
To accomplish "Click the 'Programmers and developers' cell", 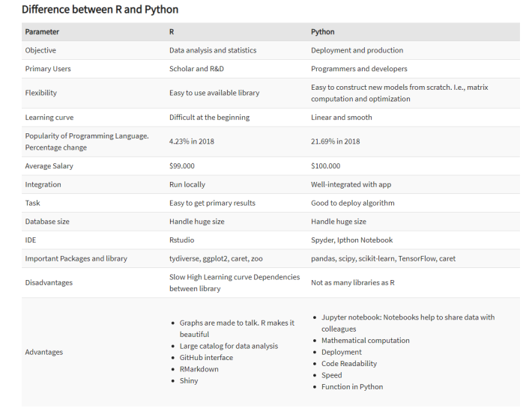I will click(359, 69).
